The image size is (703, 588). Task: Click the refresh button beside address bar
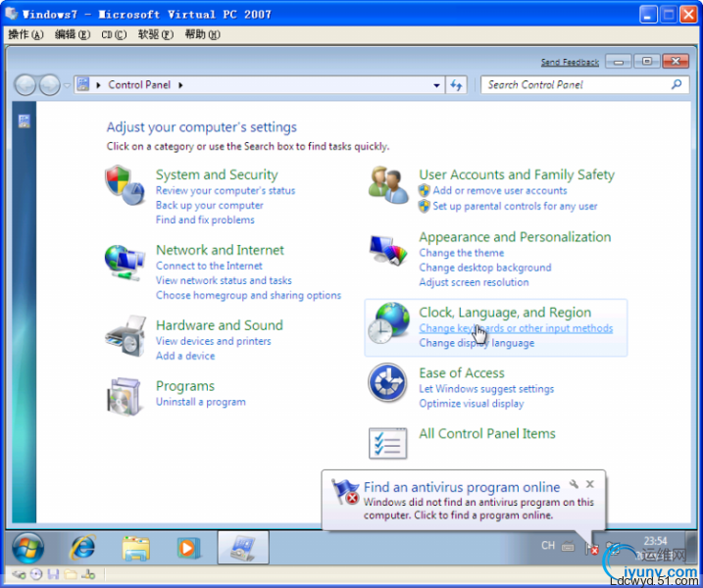click(456, 84)
